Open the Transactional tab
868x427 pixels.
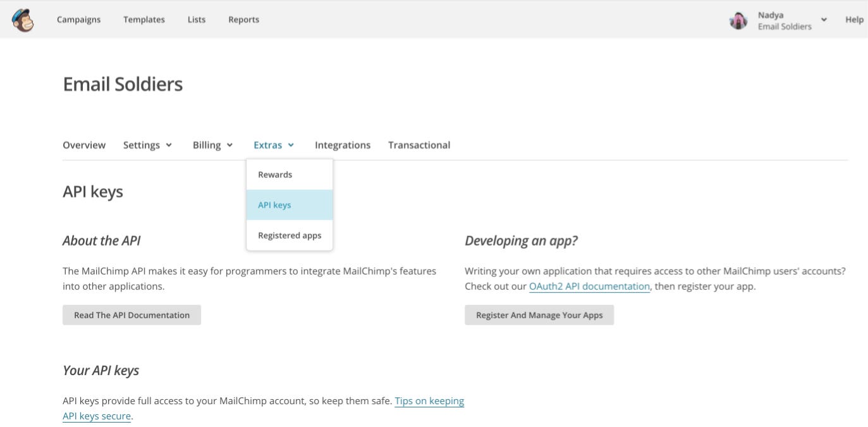[419, 145]
